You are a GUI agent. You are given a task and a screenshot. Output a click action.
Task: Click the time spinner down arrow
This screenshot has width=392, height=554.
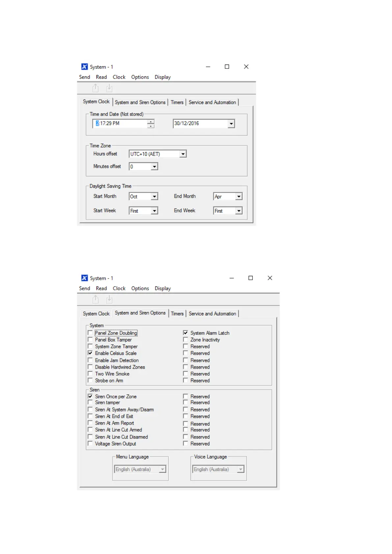(151, 126)
